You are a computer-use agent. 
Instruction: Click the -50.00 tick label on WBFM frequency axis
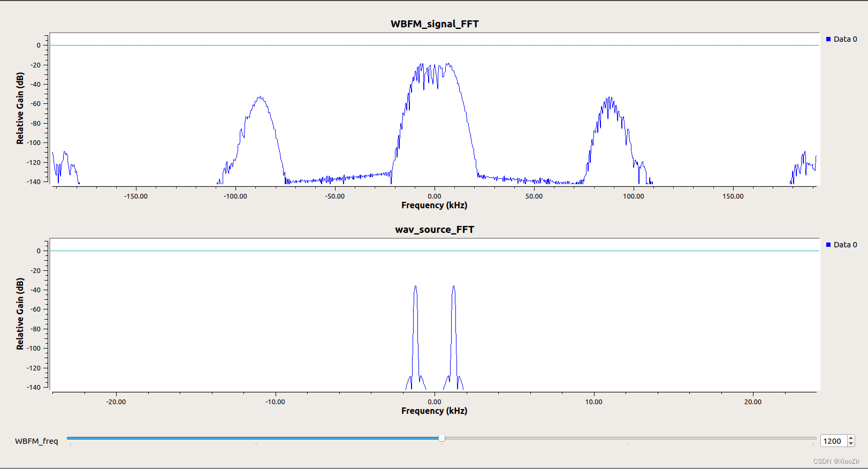[x=335, y=196]
